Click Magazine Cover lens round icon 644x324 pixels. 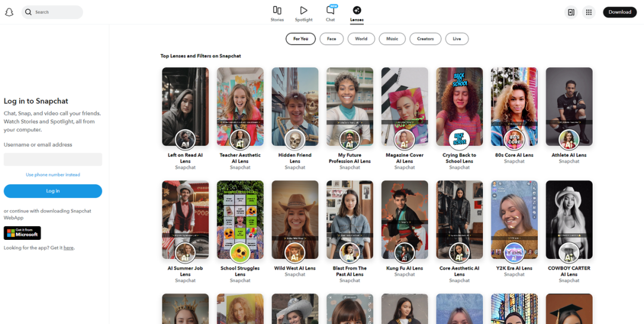404,140
